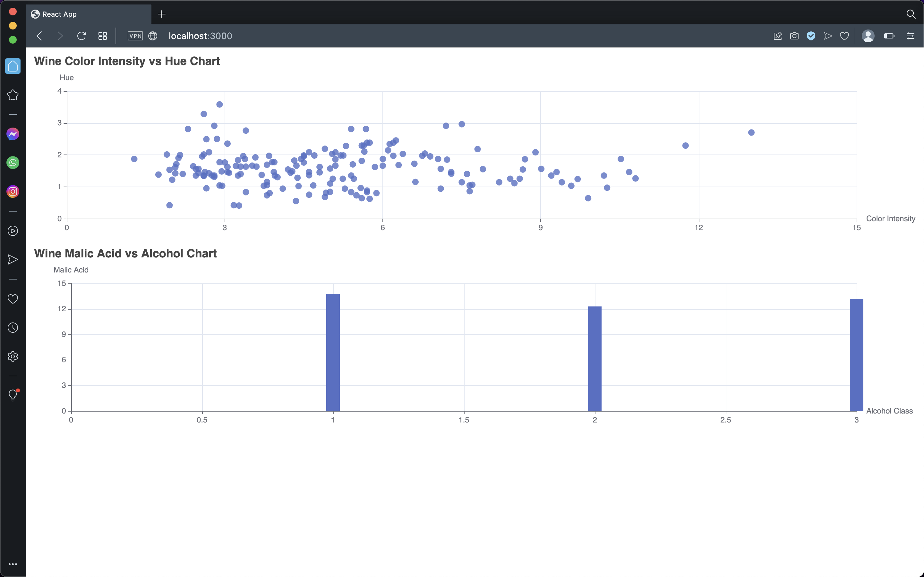
Task: Toggle VPN in the address bar
Action: click(x=135, y=36)
